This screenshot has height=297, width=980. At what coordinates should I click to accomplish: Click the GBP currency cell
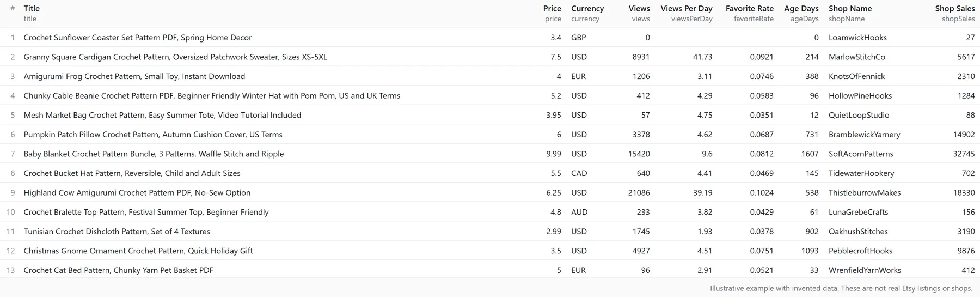(579, 38)
